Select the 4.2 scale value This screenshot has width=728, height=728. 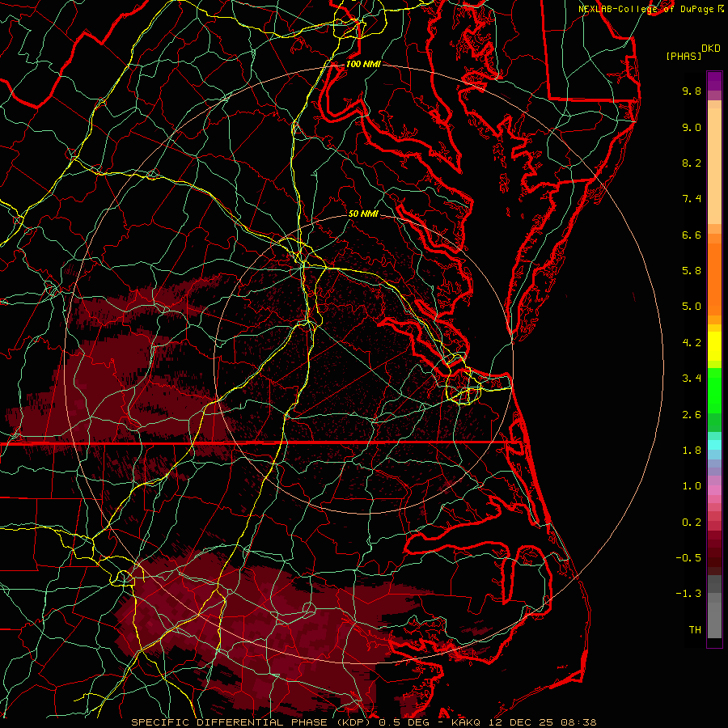[x=692, y=343]
